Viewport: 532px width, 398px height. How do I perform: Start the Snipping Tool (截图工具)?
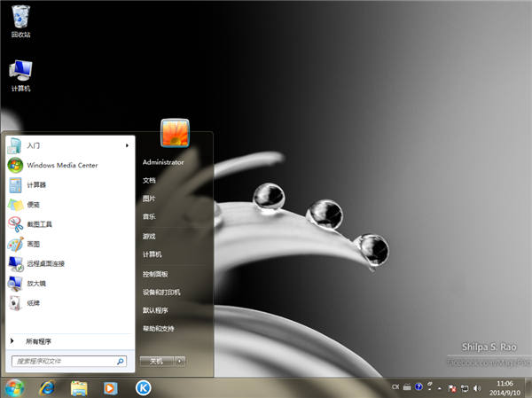click(x=39, y=224)
